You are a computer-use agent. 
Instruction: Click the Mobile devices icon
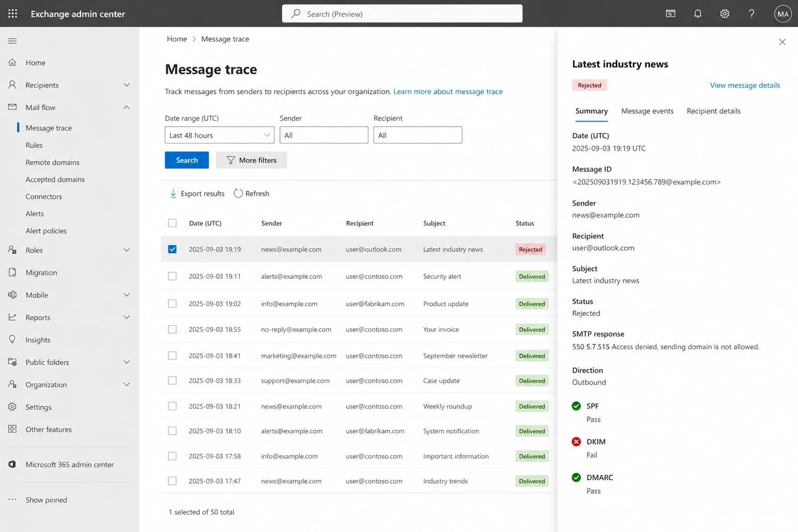(12, 295)
